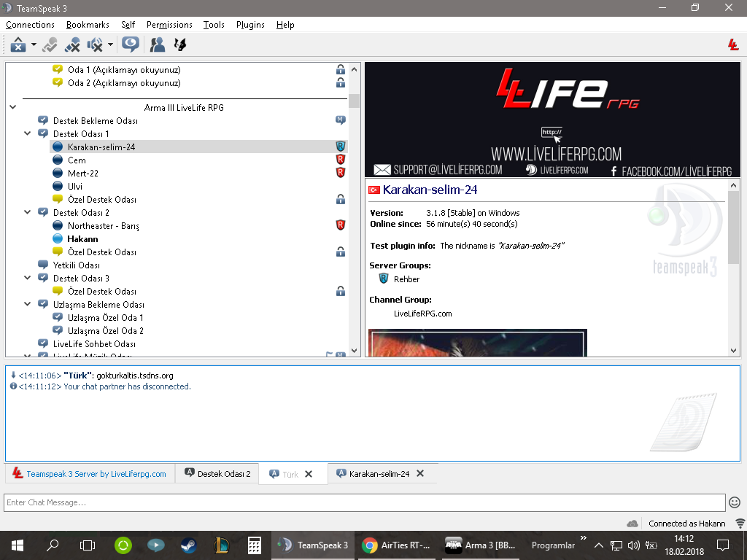Open the Connections menu
Viewport: 747px width, 560px height.
pyautogui.click(x=30, y=25)
